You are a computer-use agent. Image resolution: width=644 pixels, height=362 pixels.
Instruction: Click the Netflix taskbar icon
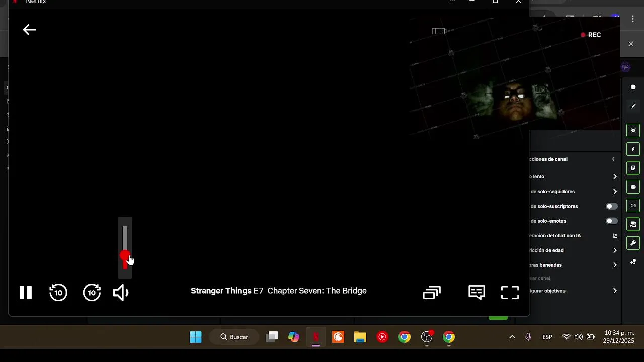tap(316, 337)
